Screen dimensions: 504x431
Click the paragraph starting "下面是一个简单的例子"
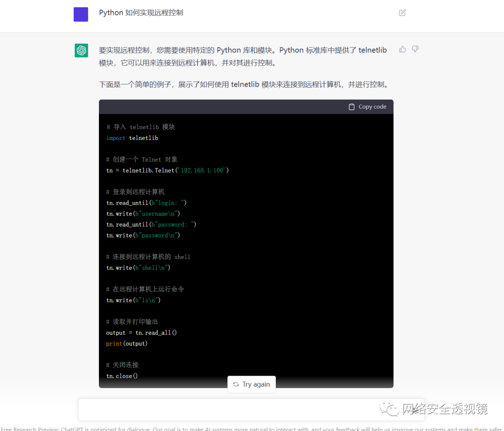(245, 84)
